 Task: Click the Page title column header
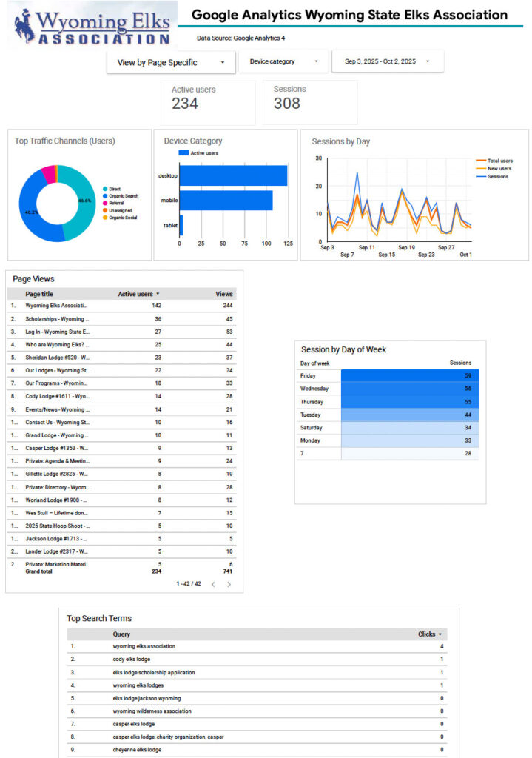pos(39,294)
